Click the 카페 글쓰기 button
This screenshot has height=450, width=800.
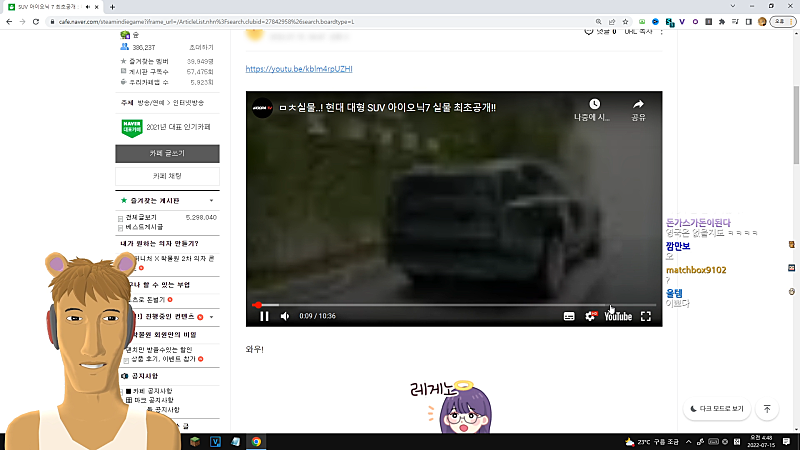pos(167,154)
